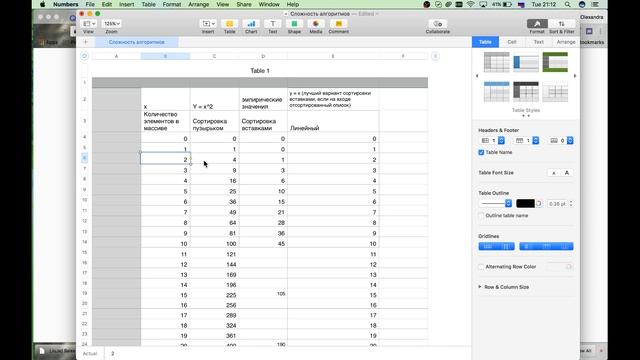The image size is (640, 360).
Task: Select cell with value 121
Action: pyautogui.click(x=214, y=254)
